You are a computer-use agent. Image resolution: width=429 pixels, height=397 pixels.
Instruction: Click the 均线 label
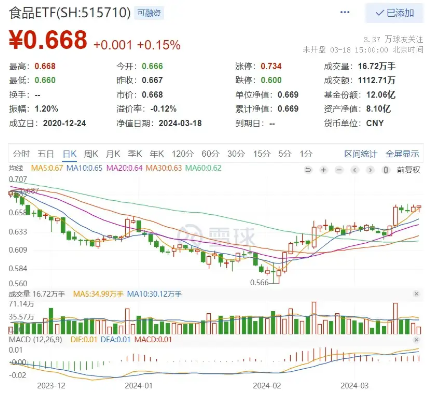click(16, 168)
